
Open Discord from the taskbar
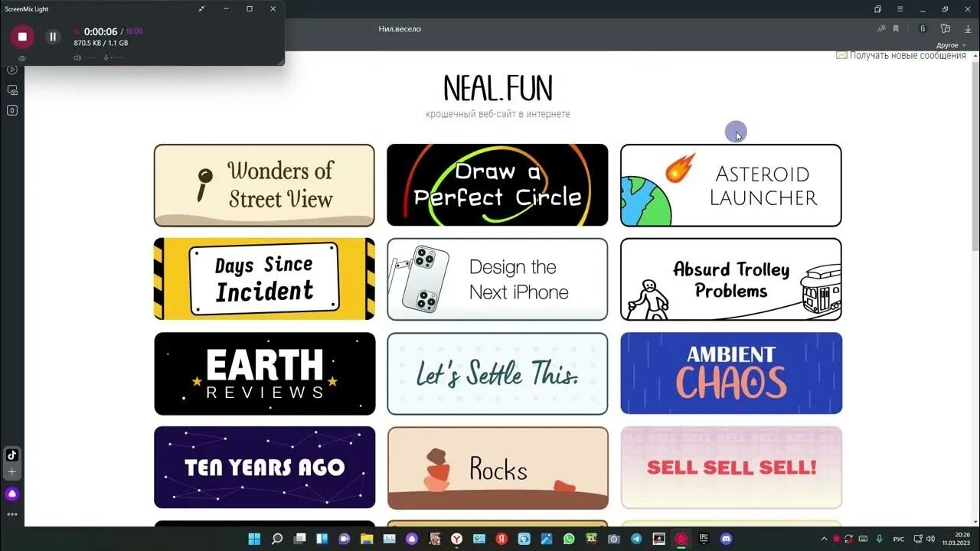pos(726,539)
